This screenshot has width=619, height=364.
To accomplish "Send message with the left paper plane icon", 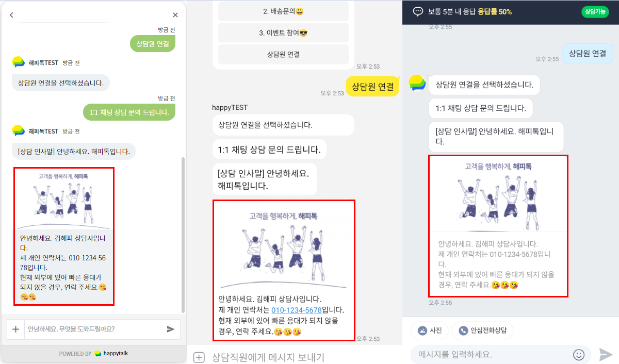I will [x=171, y=329].
